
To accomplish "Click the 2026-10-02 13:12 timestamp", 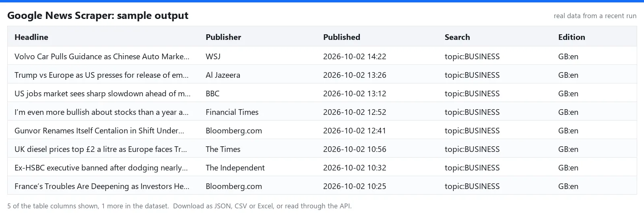I will pos(355,93).
